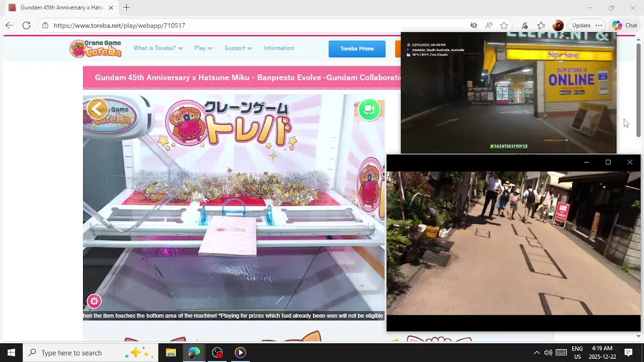Open the Settings and more ellipsis
This screenshot has height=362, width=644.
598,25
